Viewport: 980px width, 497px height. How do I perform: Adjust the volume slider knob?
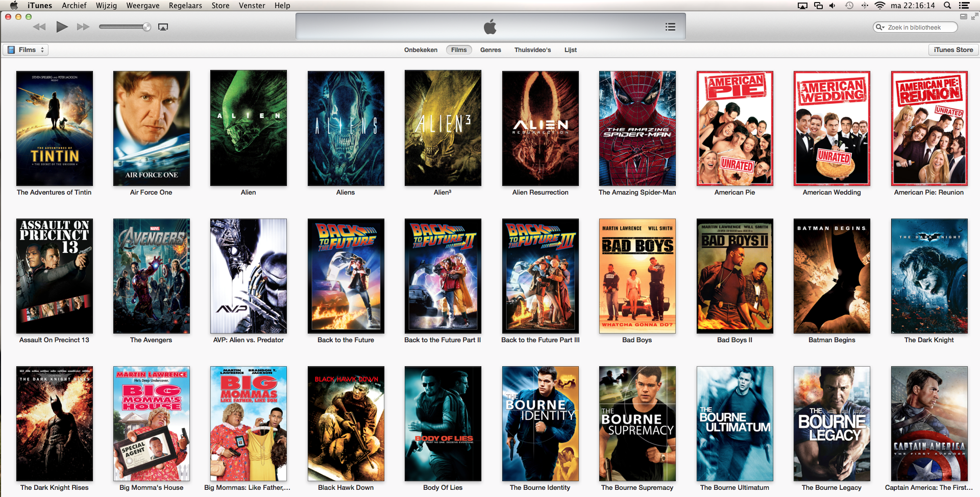[147, 27]
